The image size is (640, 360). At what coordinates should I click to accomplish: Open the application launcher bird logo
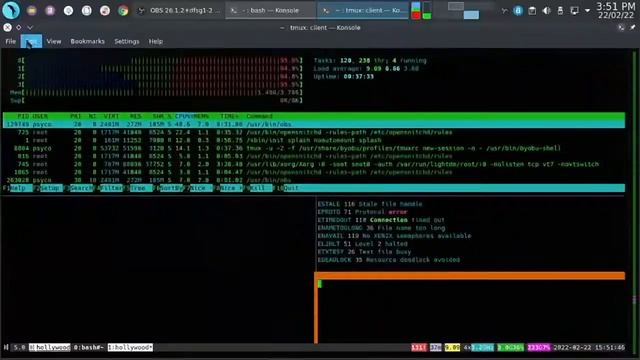pyautogui.click(x=11, y=10)
